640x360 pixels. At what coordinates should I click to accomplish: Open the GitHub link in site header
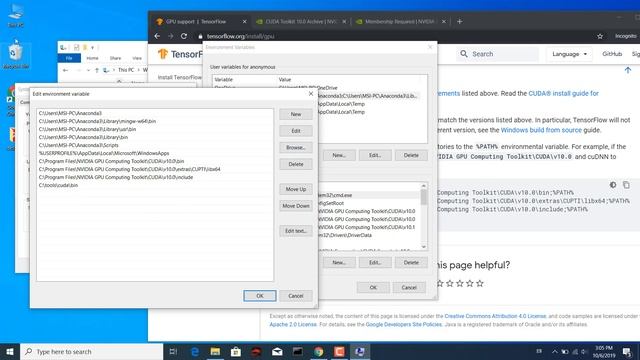pyautogui.click(x=612, y=54)
